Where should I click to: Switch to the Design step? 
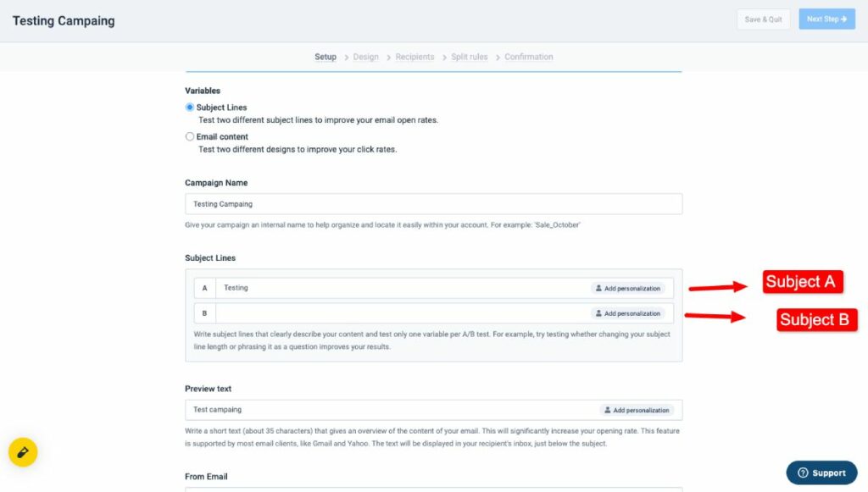point(365,57)
